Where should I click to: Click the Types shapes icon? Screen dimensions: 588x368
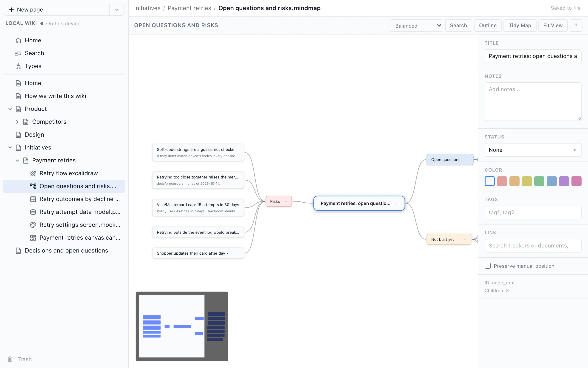pyautogui.click(x=18, y=66)
